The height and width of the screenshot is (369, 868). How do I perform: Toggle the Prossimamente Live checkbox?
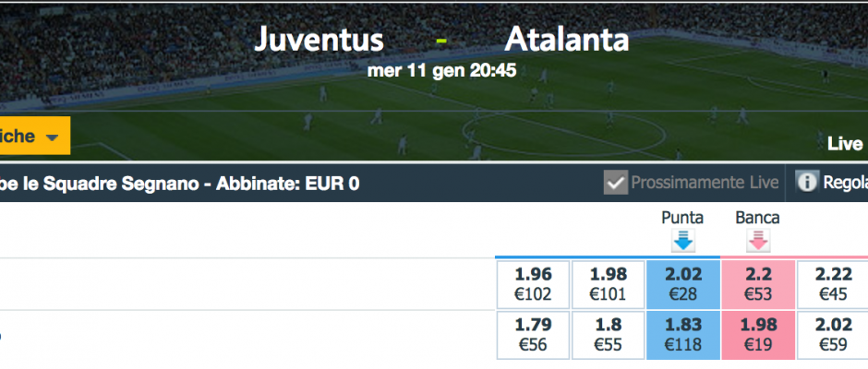pos(616,183)
